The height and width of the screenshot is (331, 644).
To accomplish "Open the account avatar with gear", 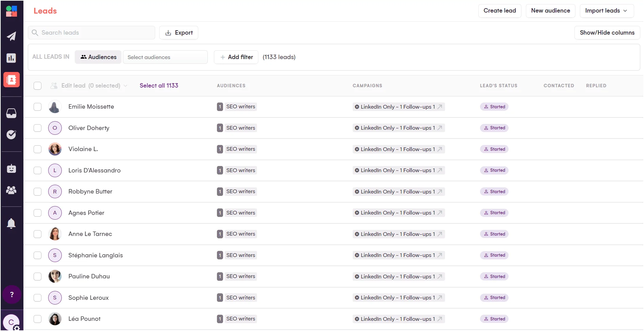I will click(x=12, y=322).
